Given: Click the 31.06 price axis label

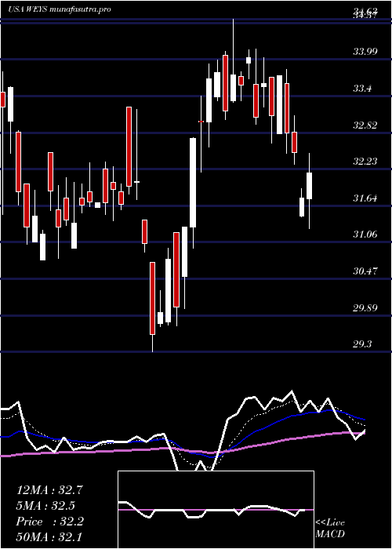Looking at the screenshot, I should [x=365, y=235].
